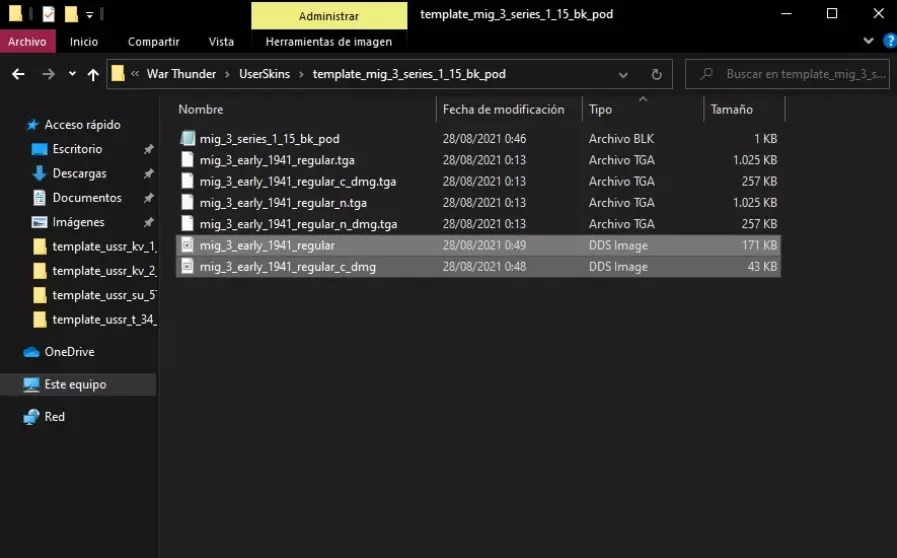This screenshot has width=897, height=558.
Task: Click pin icon next to Documentos
Action: 149,197
